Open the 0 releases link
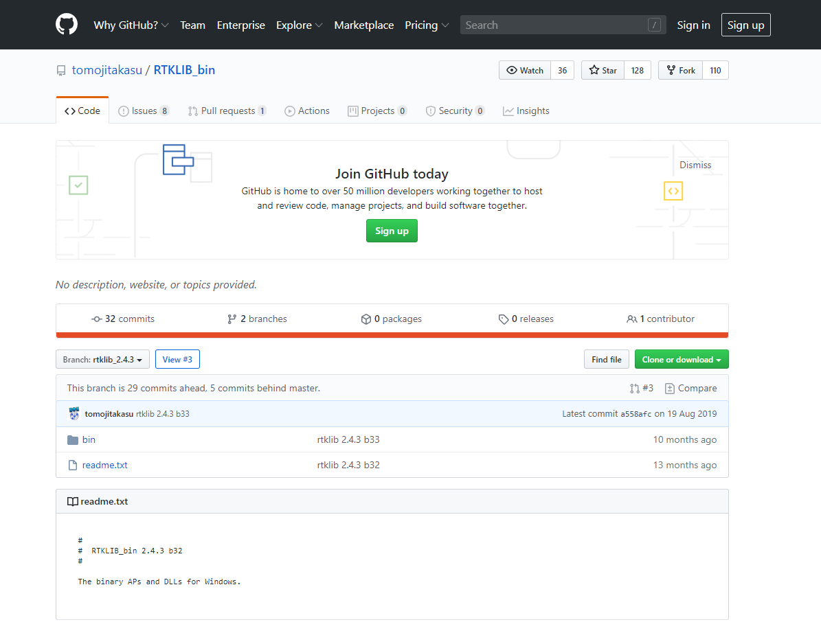 point(526,319)
